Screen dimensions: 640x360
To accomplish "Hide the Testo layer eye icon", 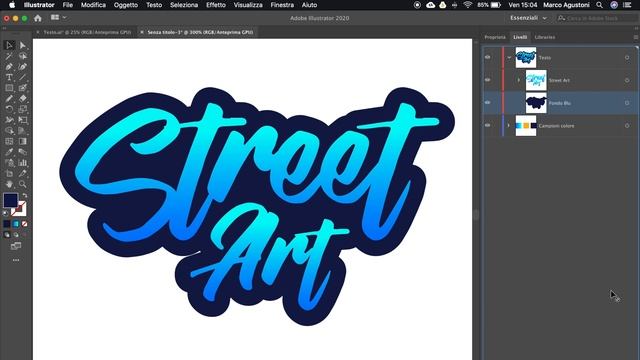I will (x=488, y=58).
